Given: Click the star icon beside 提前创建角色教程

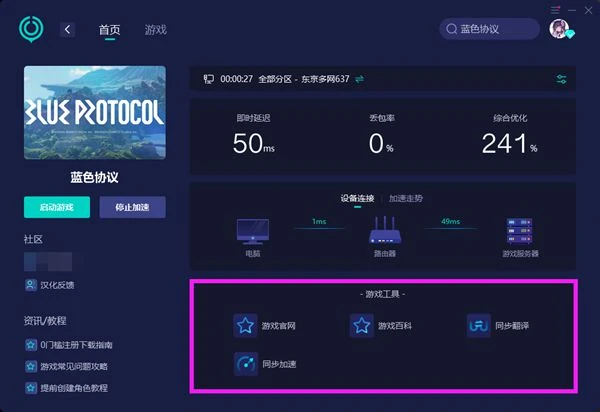Looking at the screenshot, I should tap(31, 388).
